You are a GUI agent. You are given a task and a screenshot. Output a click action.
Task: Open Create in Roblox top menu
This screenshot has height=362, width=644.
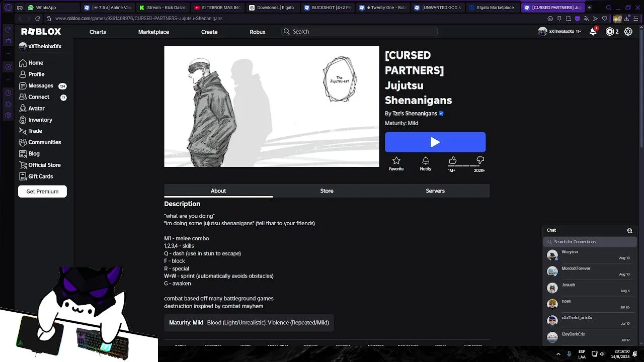[x=209, y=32]
